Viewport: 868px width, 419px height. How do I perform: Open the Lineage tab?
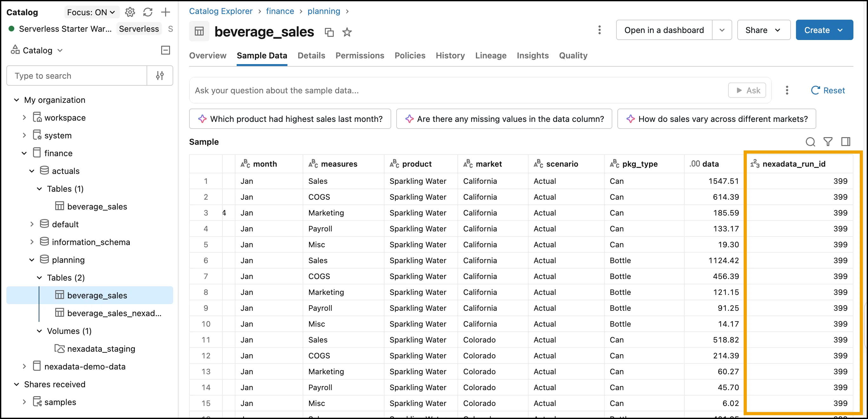pos(490,55)
